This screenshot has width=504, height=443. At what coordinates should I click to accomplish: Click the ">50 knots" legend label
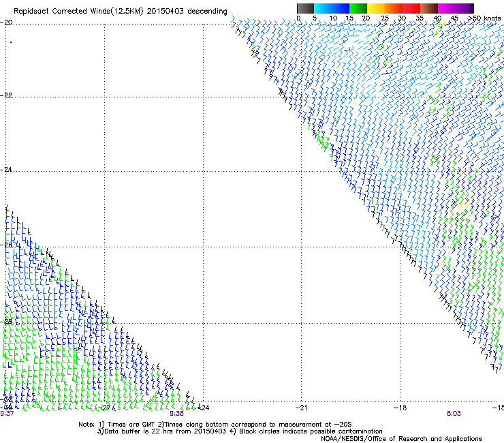[484, 18]
